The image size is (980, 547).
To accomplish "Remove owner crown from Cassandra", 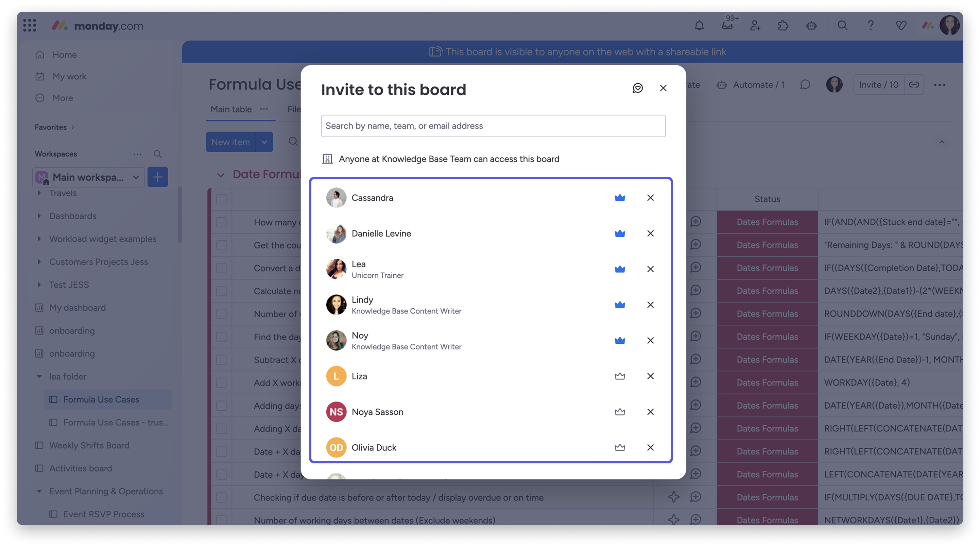I will coord(620,198).
